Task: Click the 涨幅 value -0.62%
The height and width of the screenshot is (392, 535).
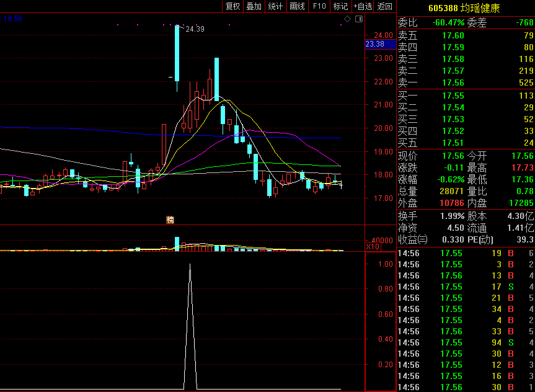Action: tap(449, 180)
